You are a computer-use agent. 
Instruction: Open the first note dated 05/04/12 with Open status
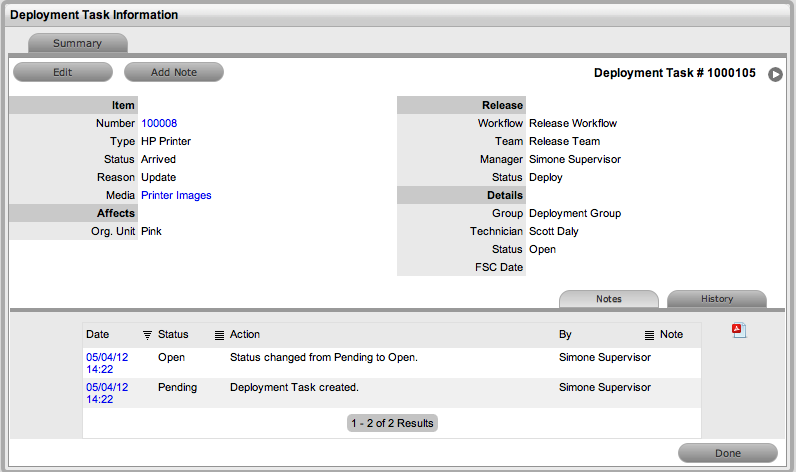(107, 363)
